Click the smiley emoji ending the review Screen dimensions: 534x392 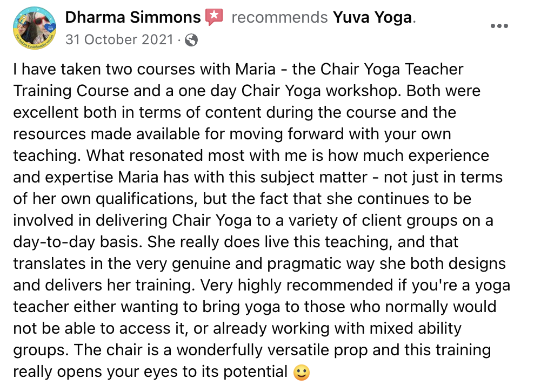click(x=302, y=372)
